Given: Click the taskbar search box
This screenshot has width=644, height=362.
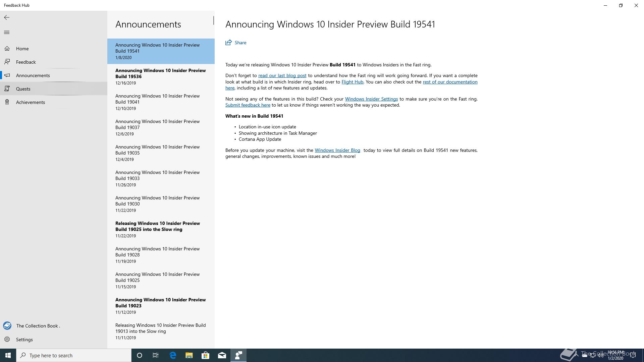Looking at the screenshot, I should pyautogui.click(x=74, y=355).
